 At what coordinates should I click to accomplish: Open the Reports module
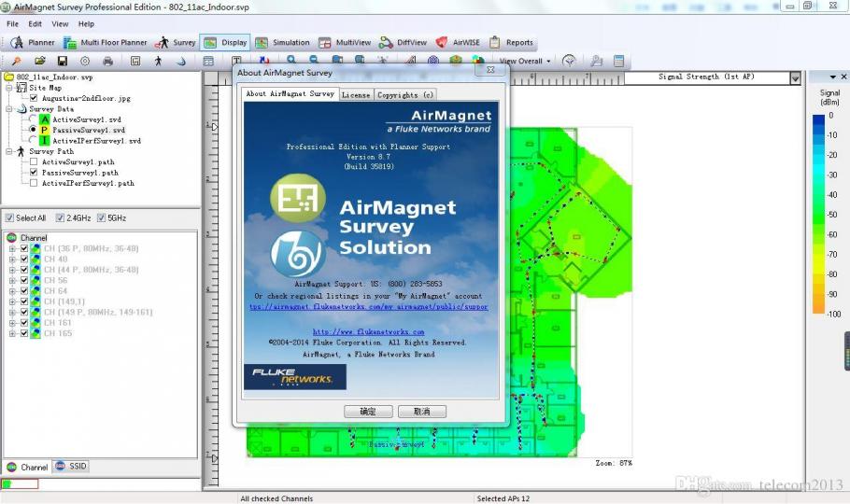pos(511,42)
